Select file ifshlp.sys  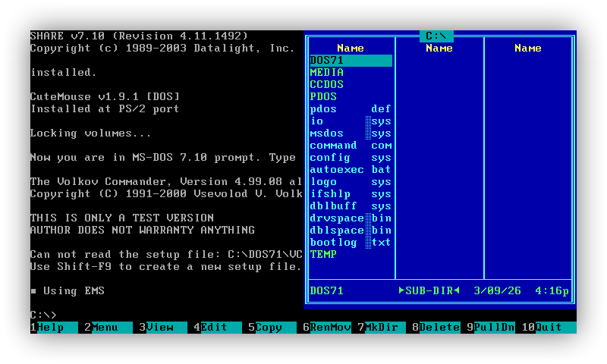tap(351, 194)
